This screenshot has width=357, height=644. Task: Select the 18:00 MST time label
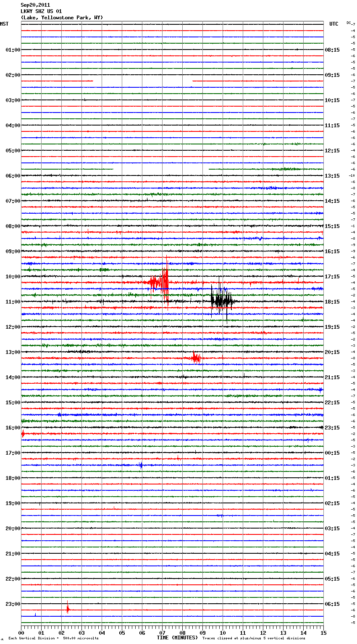[13, 478]
